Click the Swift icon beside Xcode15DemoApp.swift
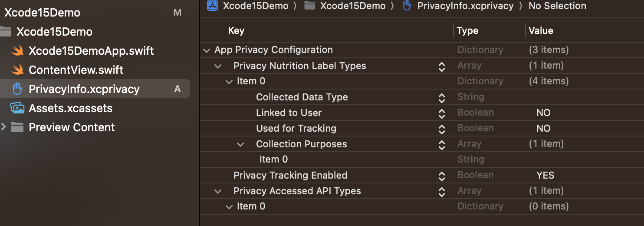 [x=17, y=51]
